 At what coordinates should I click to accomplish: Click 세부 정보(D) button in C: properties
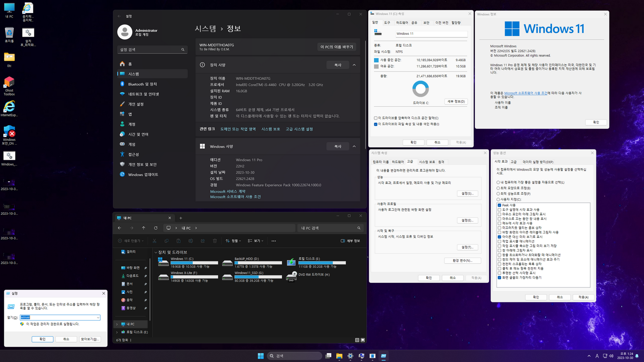tap(456, 102)
